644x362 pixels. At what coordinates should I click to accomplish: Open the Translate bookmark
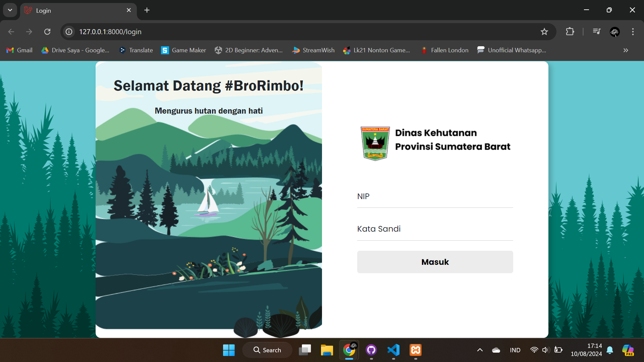point(136,50)
